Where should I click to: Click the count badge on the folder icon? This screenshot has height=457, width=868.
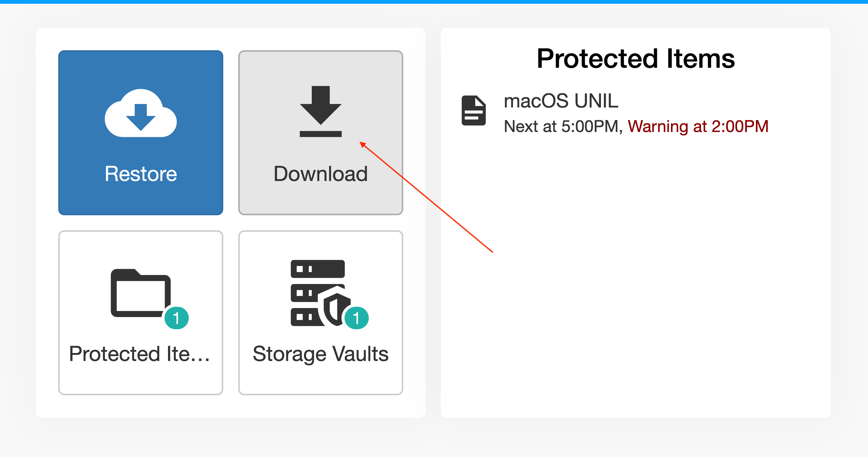(176, 318)
